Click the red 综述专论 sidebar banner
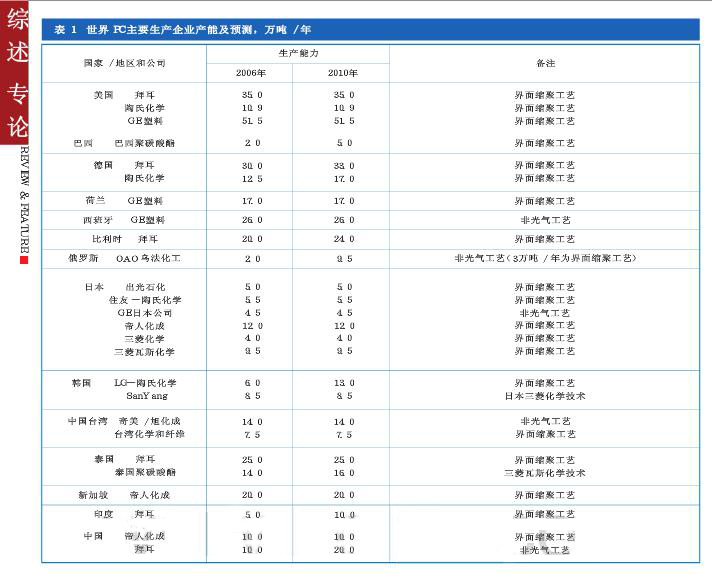Viewport: 712px width, 573px height. click(18, 74)
